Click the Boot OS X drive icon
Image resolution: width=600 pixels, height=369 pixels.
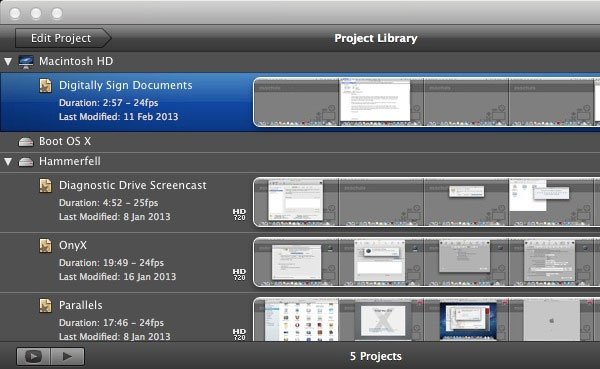(26, 142)
